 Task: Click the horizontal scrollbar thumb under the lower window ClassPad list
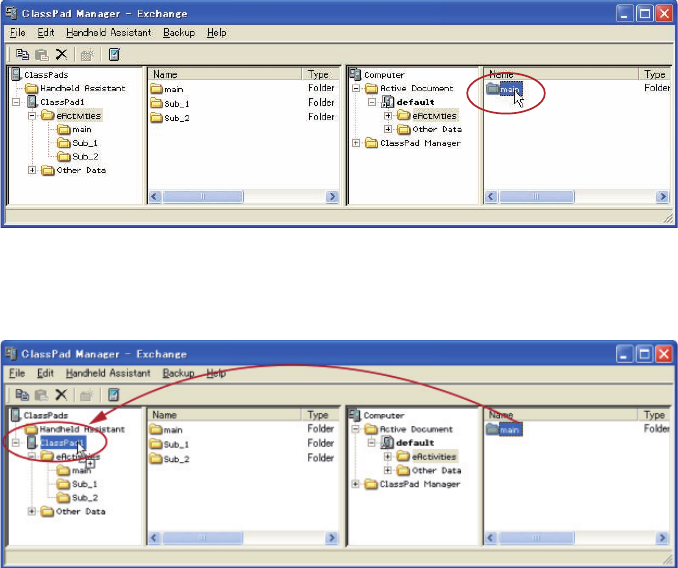point(202,538)
